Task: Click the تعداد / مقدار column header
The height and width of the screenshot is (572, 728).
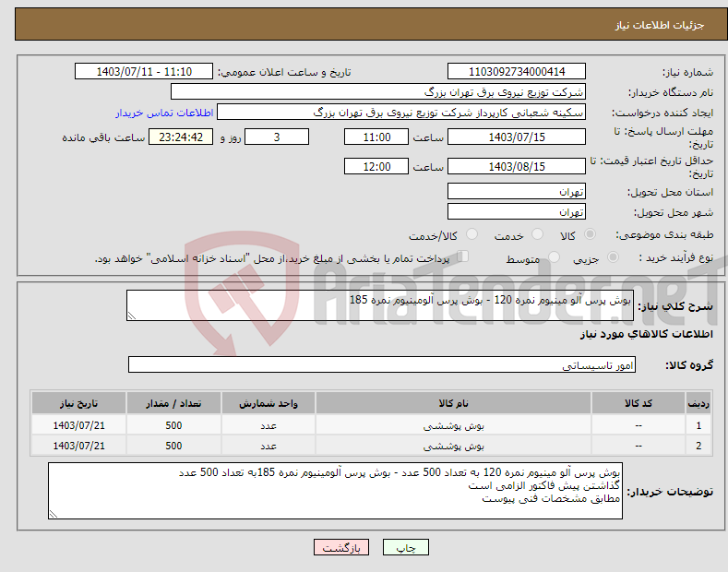Action: 173,403
